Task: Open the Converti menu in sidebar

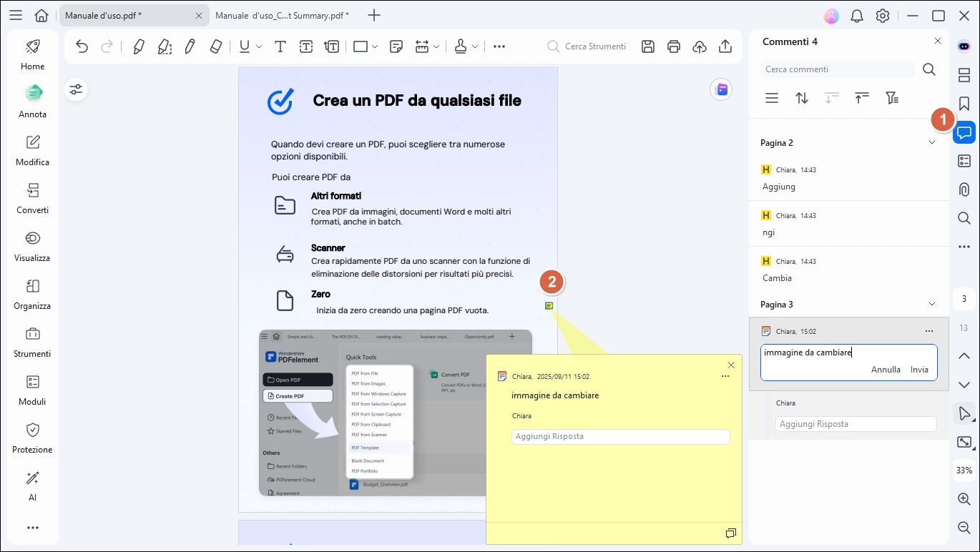Action: click(x=33, y=198)
